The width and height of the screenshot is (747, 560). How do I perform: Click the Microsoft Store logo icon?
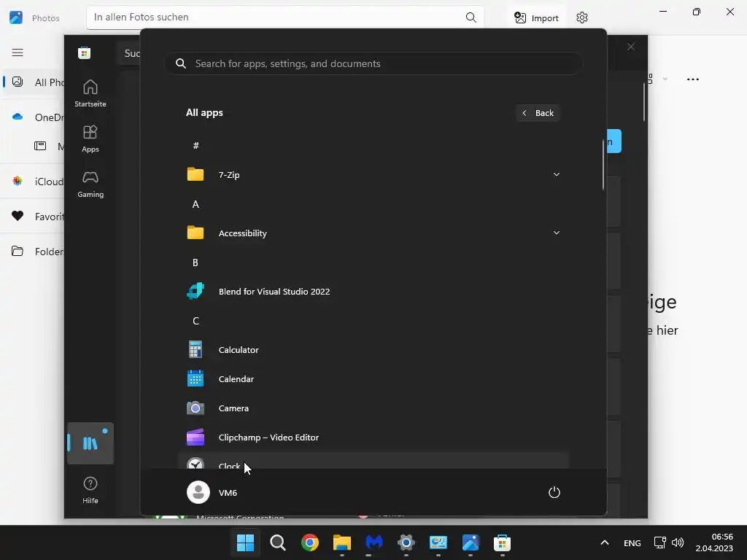(85, 52)
